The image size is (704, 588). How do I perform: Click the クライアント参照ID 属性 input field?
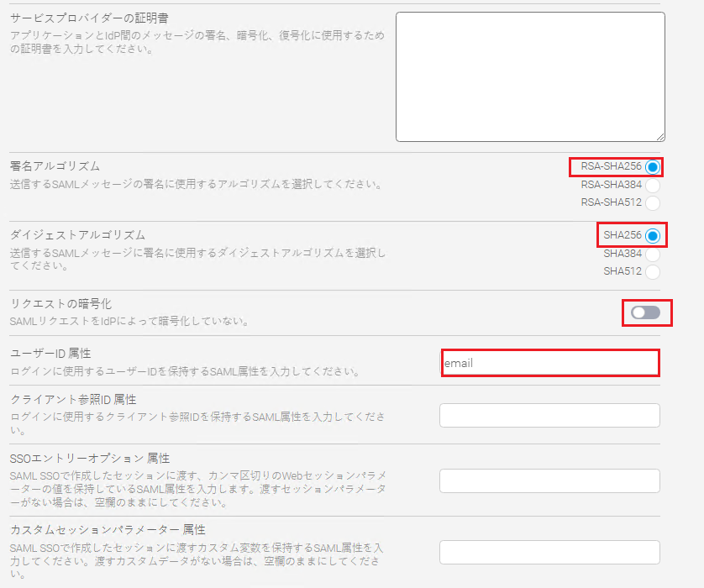549,415
